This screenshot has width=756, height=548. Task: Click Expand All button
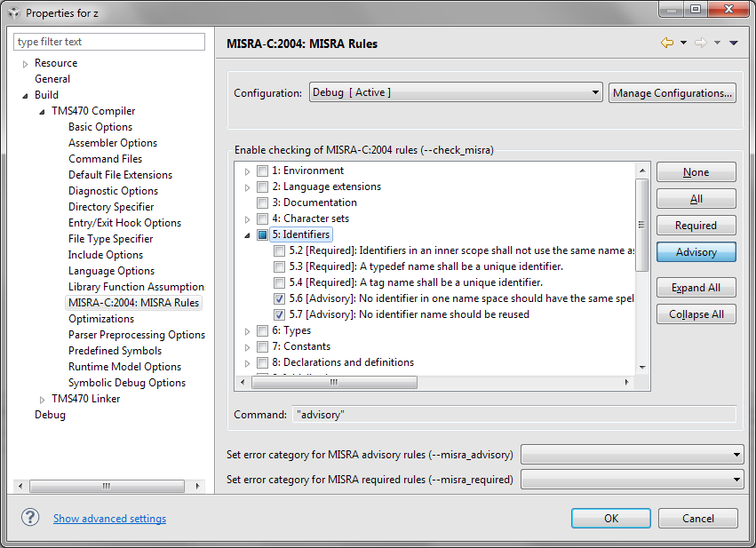tap(696, 287)
